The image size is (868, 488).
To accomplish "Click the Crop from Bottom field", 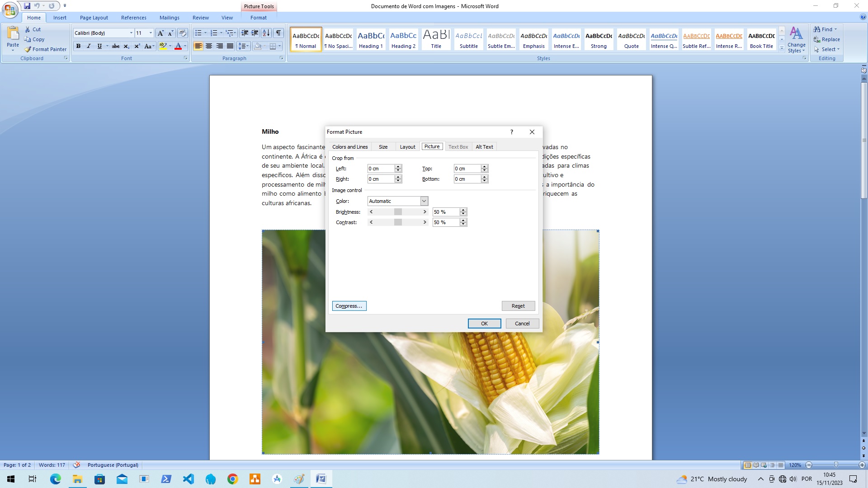I will click(x=467, y=179).
